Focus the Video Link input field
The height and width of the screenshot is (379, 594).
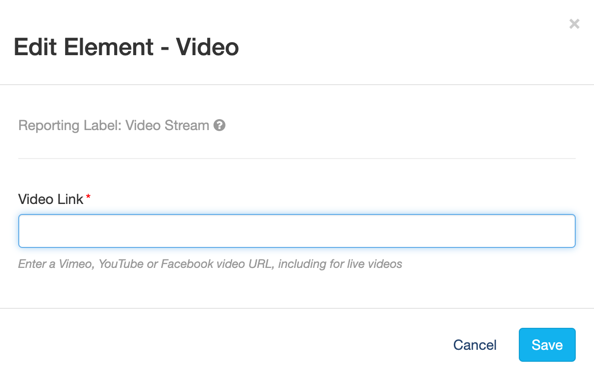[297, 231]
